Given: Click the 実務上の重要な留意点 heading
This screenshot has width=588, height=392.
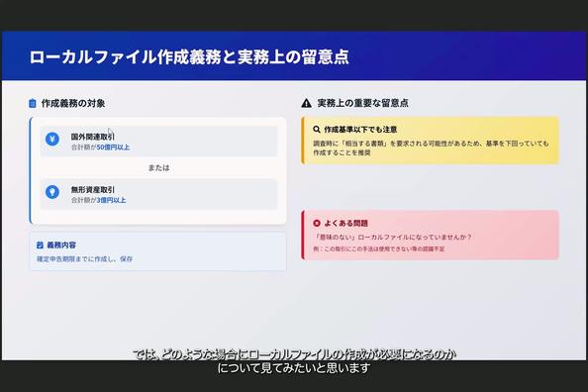Looking at the screenshot, I should click(362, 103).
